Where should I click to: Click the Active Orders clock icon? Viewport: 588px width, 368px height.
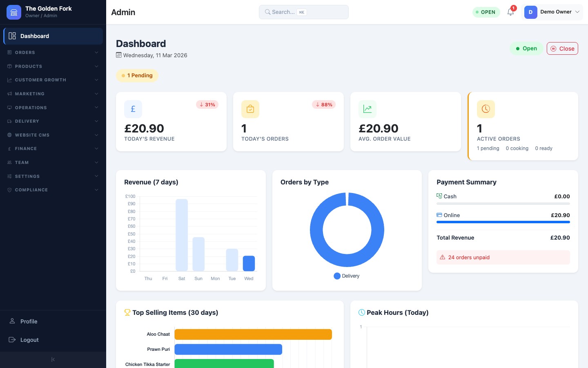pyautogui.click(x=486, y=109)
